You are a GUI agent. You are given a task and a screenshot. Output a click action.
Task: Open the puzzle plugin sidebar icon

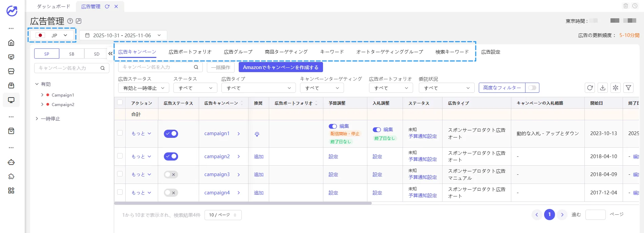[11, 176]
